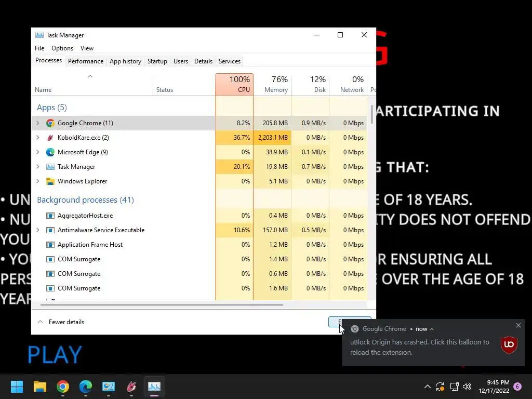The width and height of the screenshot is (532, 399).
Task: Open the clock showing 9:45 PM
Action: point(494,387)
